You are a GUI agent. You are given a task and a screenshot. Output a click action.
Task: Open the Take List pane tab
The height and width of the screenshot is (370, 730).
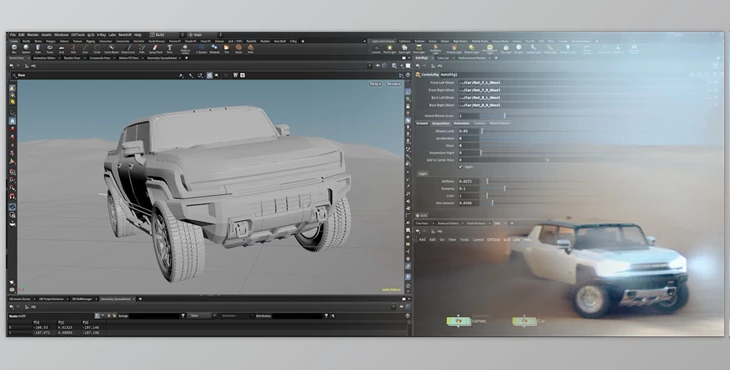(x=443, y=58)
